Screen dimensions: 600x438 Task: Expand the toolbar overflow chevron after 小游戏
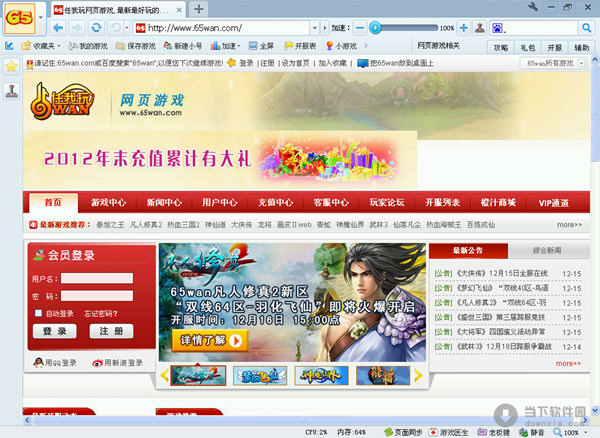366,46
